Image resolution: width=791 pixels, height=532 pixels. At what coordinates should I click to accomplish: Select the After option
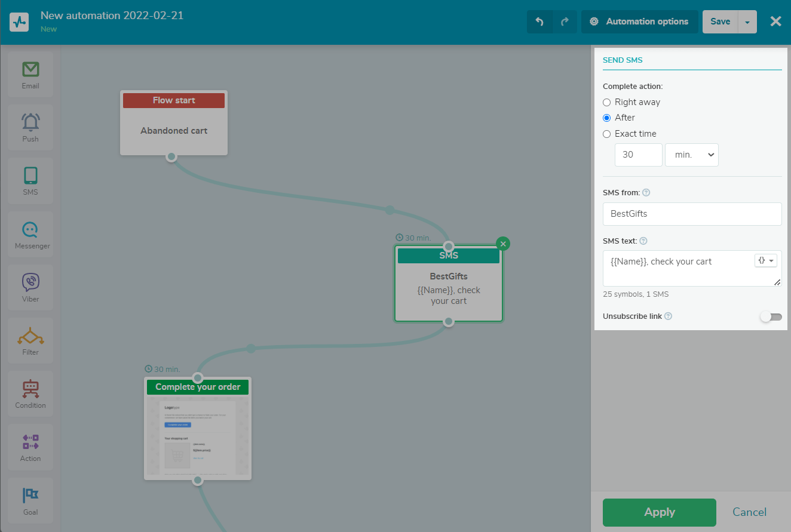(x=619, y=118)
